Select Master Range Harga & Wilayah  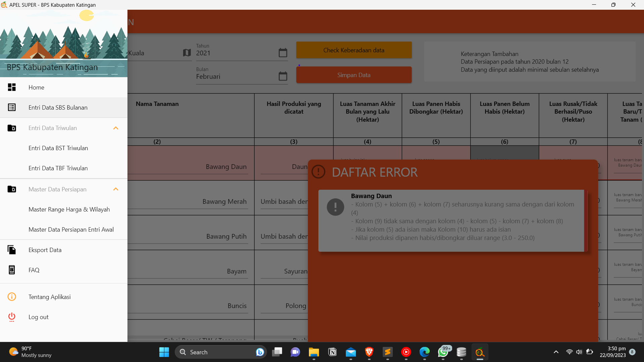69,209
